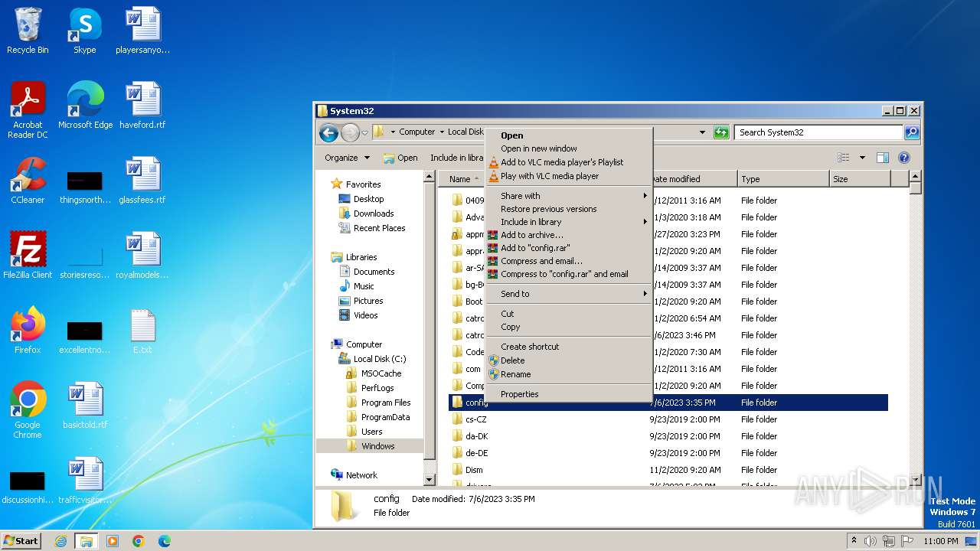Image resolution: width=980 pixels, height=551 pixels.
Task: Select Add to "config.rar"
Action: pyautogui.click(x=568, y=248)
